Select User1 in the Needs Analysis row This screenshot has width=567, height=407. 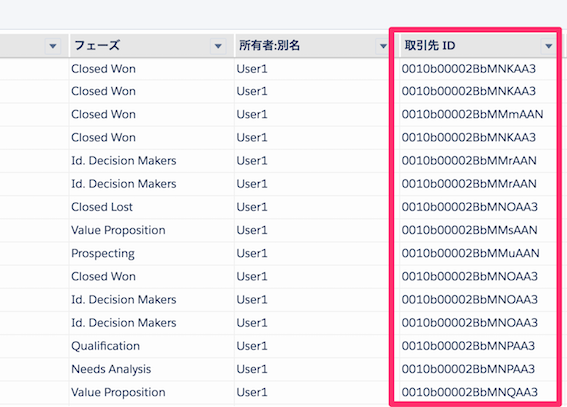(252, 369)
